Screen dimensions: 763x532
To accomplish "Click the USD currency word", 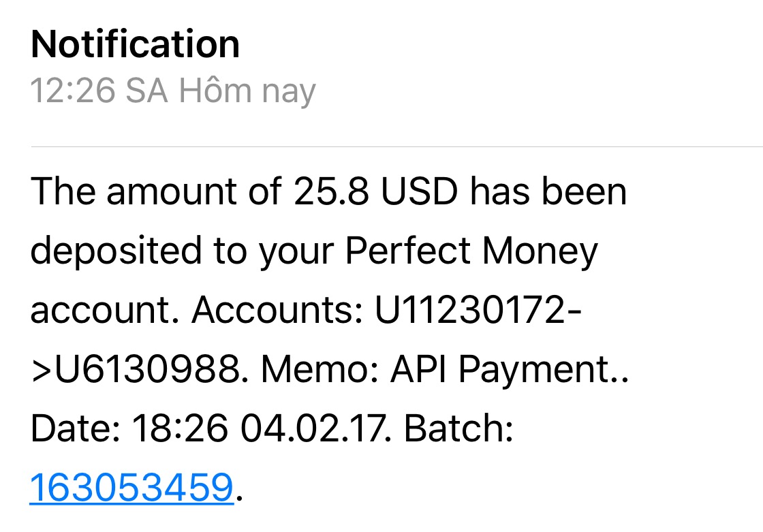I will click(x=418, y=192).
